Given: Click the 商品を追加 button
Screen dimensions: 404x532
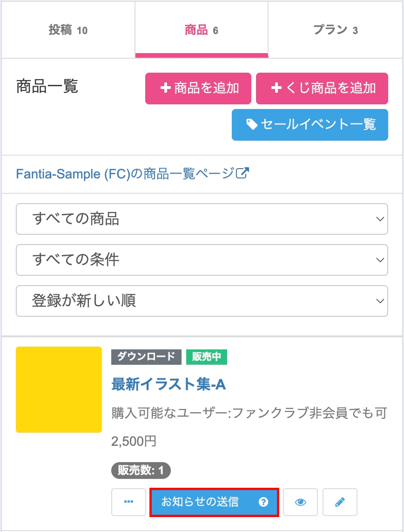Looking at the screenshot, I should [198, 88].
